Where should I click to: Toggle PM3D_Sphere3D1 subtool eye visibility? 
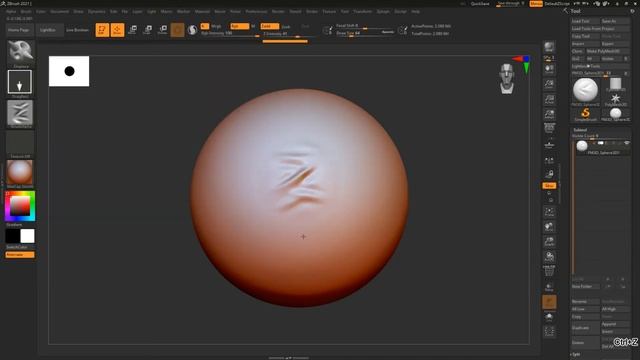coord(627,143)
